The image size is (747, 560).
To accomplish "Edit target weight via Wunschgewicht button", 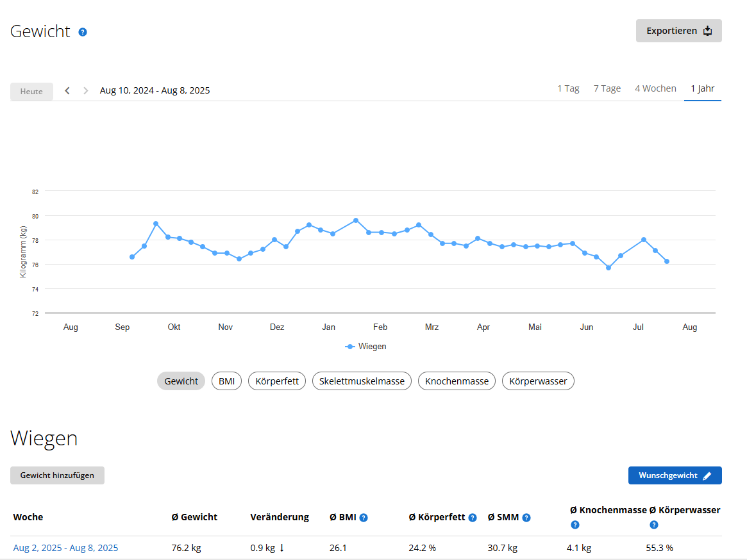I will click(675, 475).
